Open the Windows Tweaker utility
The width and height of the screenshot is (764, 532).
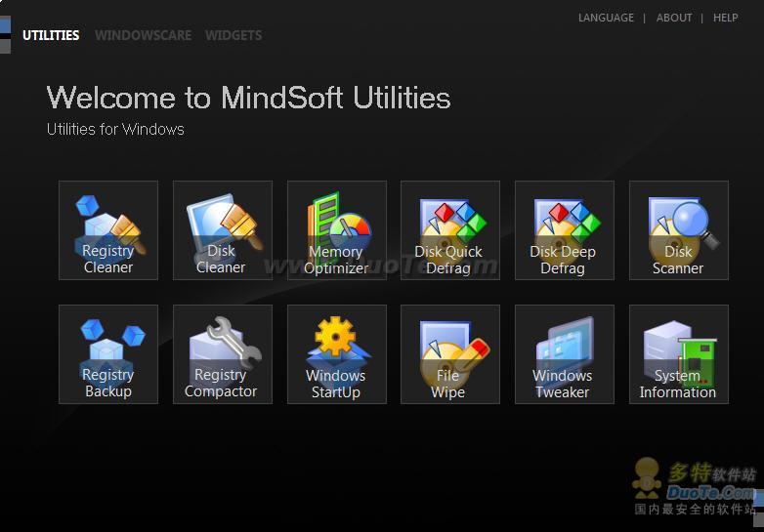tap(565, 354)
